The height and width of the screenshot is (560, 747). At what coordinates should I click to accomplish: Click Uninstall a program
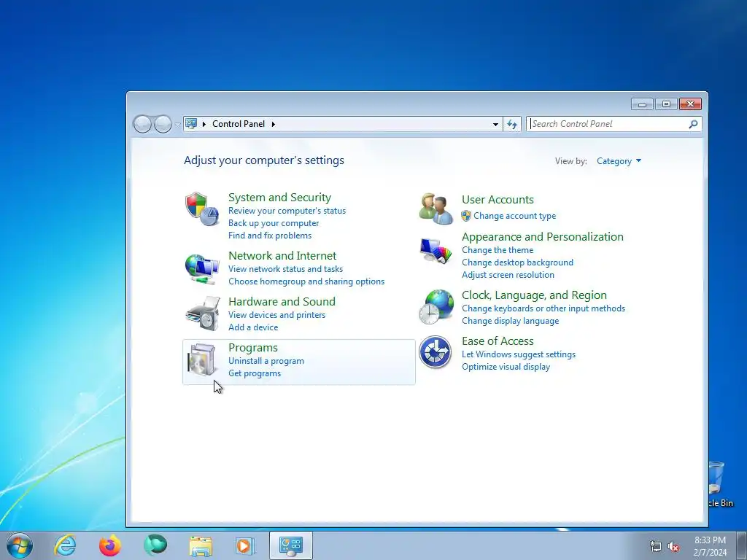coord(266,361)
